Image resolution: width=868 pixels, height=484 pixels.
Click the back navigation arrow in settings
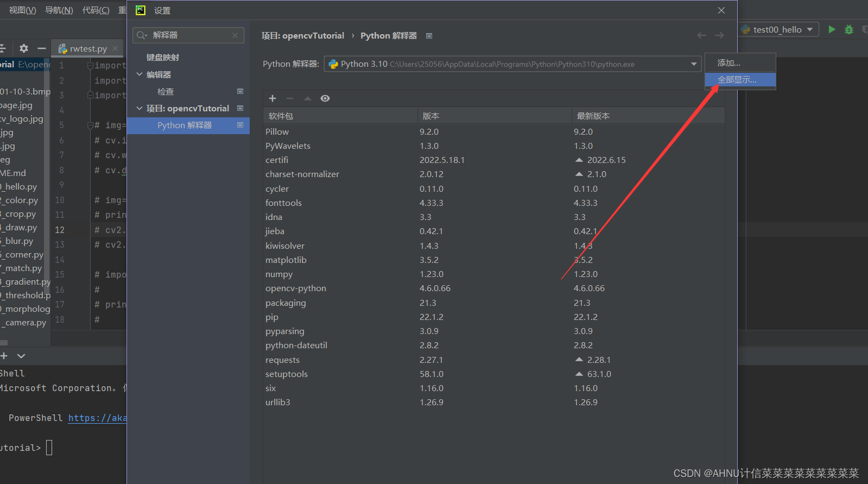pyautogui.click(x=701, y=35)
